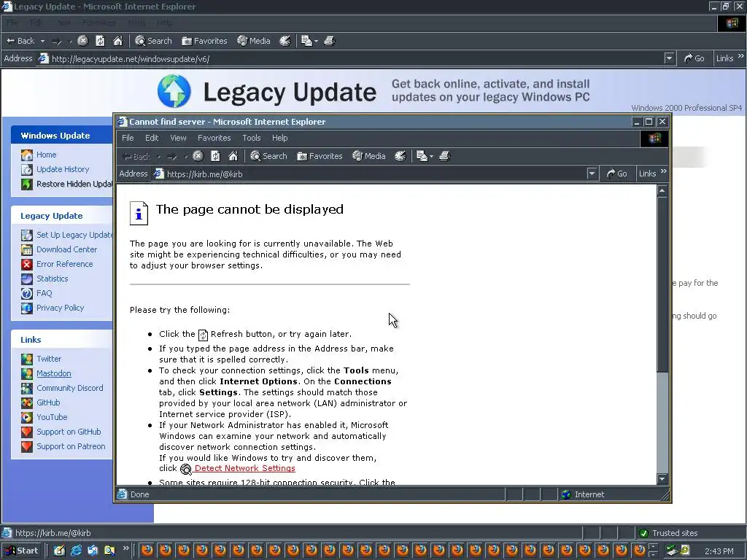Open the Support on Patreon link
Screen dimensions: 747x560
pyautogui.click(x=71, y=447)
